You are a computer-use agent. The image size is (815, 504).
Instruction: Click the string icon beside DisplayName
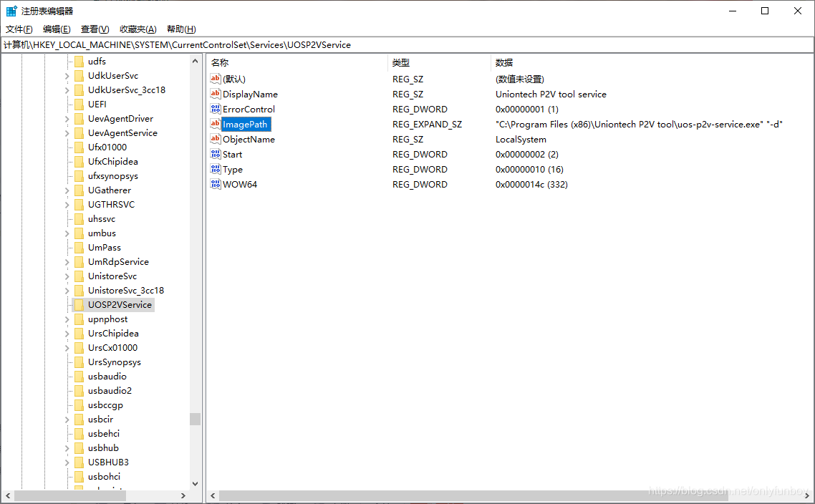pos(215,94)
